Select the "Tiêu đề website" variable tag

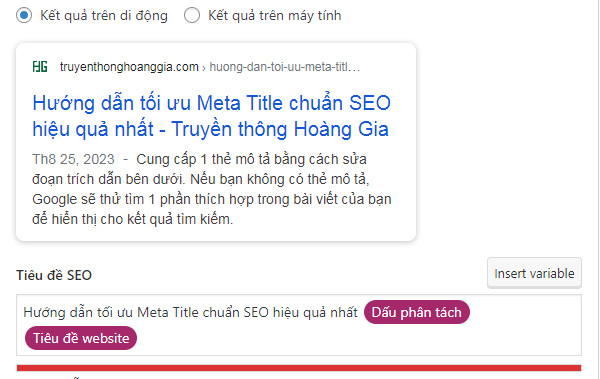coord(81,338)
